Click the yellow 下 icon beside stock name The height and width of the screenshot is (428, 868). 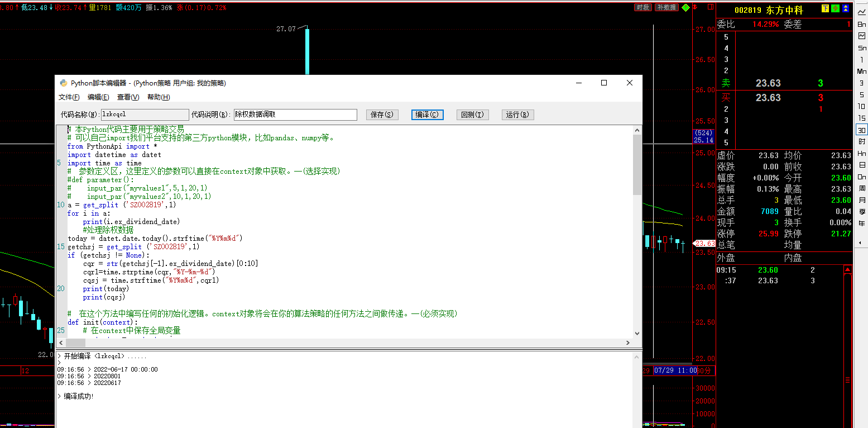(x=825, y=8)
